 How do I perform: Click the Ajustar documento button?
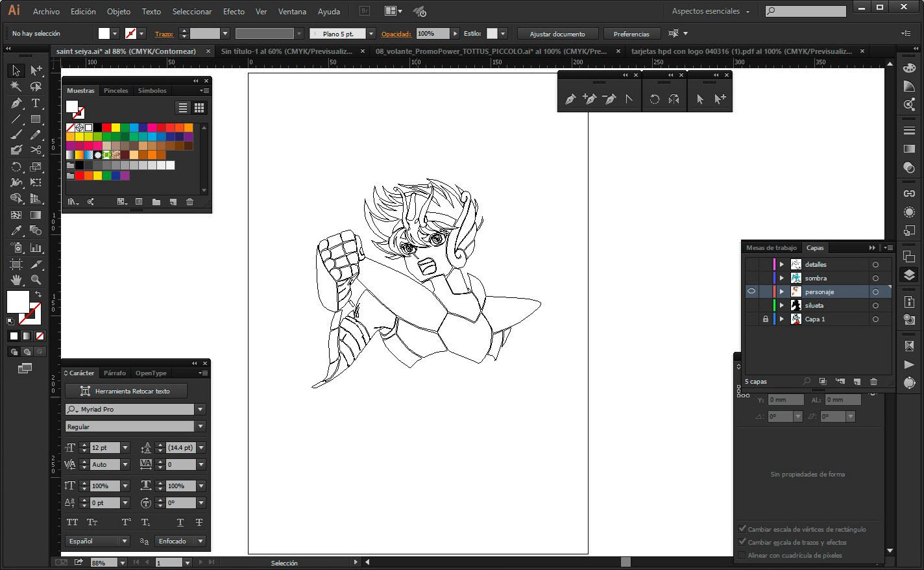click(557, 34)
